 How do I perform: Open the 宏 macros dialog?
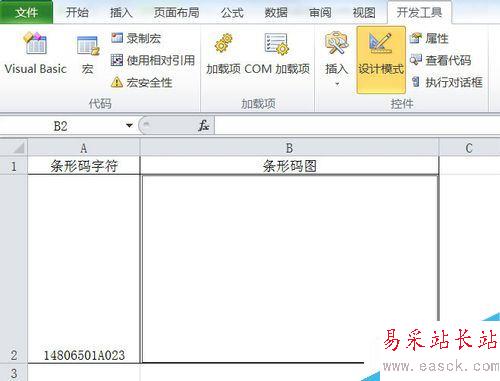(x=88, y=55)
